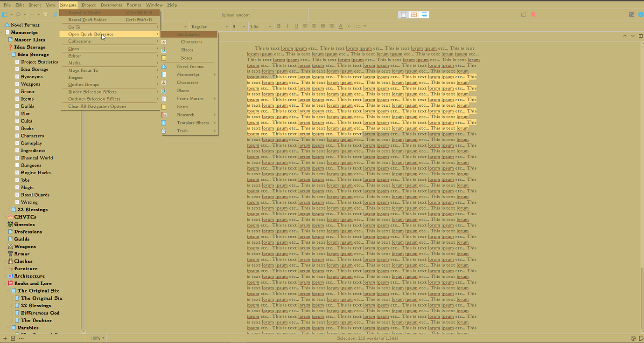Viewport: 644px width, 343px height.
Task: Open the 100% zoom dropdown in the footer
Action: pyautogui.click(x=97, y=338)
